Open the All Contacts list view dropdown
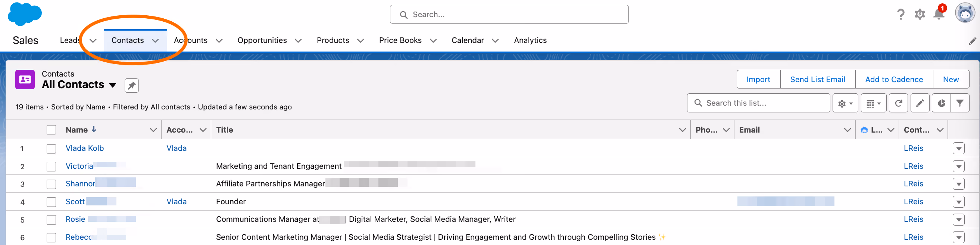Image resolution: width=980 pixels, height=245 pixels. [113, 85]
